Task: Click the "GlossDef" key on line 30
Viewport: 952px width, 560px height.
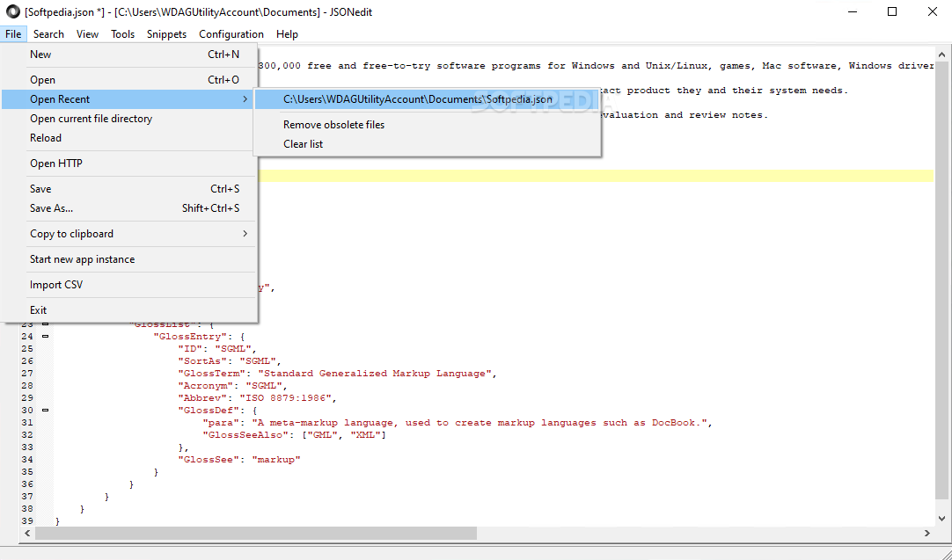Action: (x=205, y=411)
